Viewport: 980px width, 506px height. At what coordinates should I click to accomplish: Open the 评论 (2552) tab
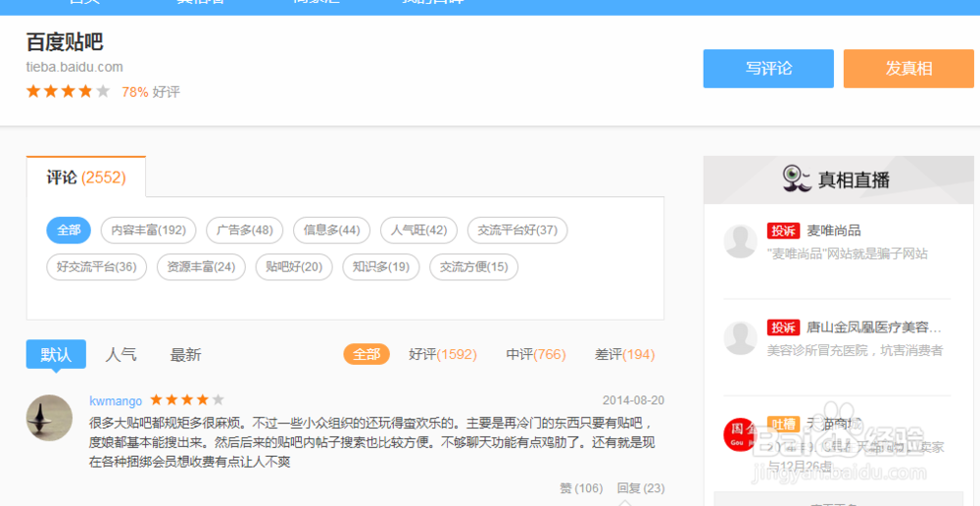[86, 177]
